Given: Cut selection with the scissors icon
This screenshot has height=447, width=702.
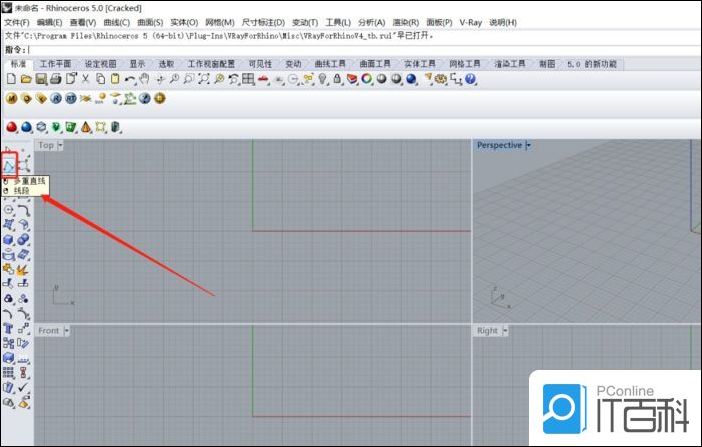Looking at the screenshot, I should [86, 79].
